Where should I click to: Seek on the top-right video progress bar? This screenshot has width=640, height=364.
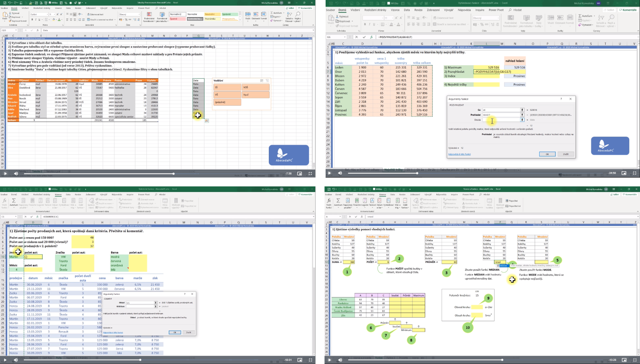click(x=477, y=173)
